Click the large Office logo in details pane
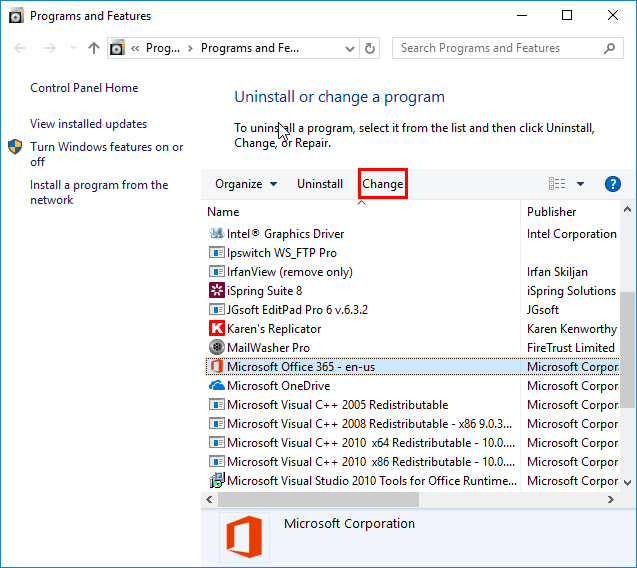 [x=244, y=537]
